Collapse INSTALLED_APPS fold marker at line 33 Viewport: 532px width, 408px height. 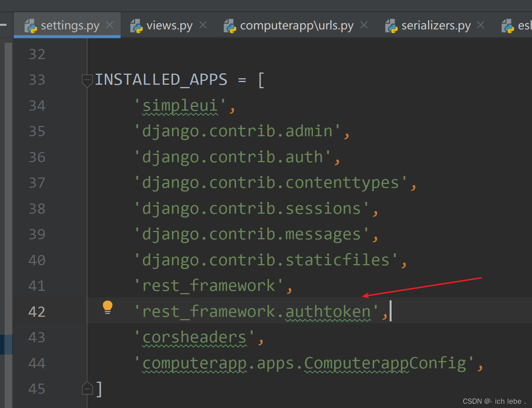point(87,80)
